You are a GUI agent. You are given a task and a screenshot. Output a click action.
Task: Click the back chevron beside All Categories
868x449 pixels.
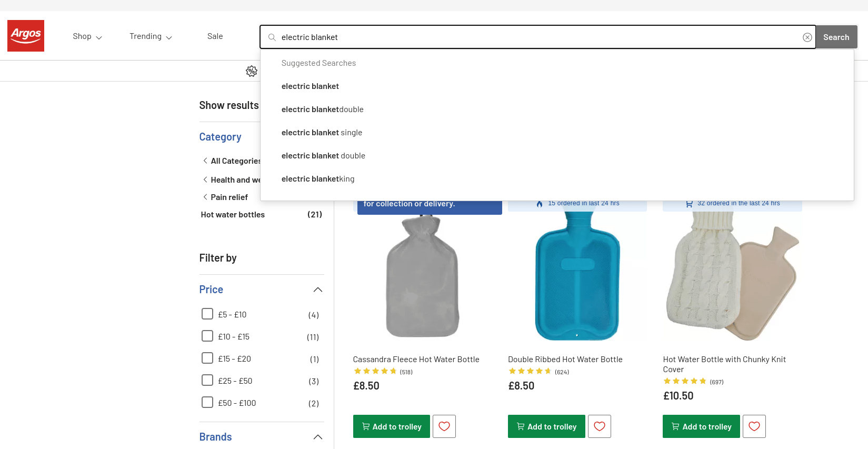point(205,161)
